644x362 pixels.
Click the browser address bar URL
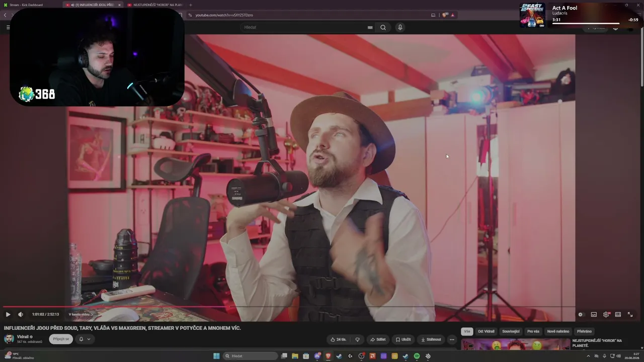[x=224, y=15]
